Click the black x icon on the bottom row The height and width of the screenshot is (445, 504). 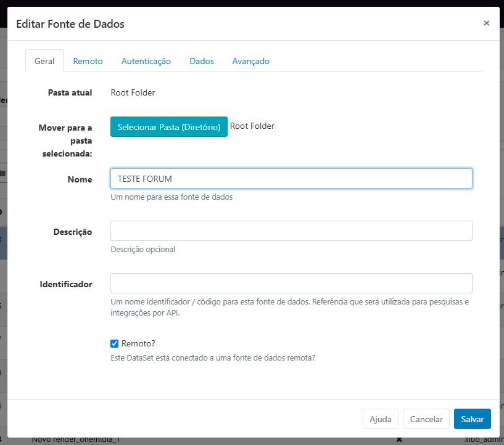coord(399,439)
